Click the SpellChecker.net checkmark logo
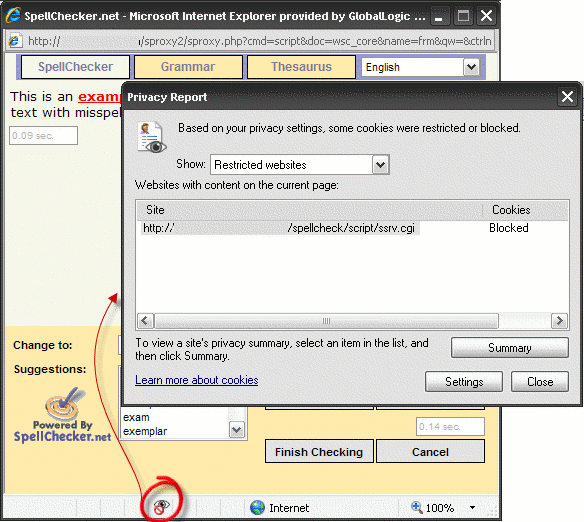Screen dimensions: 584x522 [66, 403]
